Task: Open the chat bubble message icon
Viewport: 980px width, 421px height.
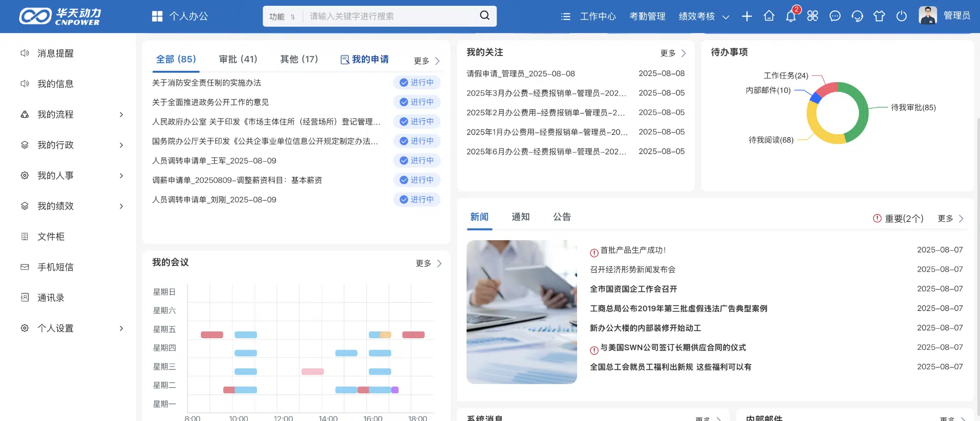Action: (x=835, y=16)
